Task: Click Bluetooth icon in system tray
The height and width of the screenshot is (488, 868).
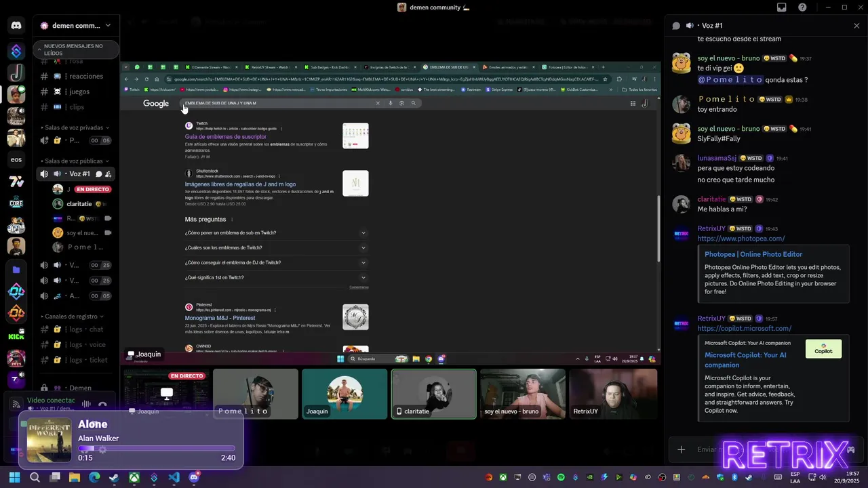Action: [734, 477]
